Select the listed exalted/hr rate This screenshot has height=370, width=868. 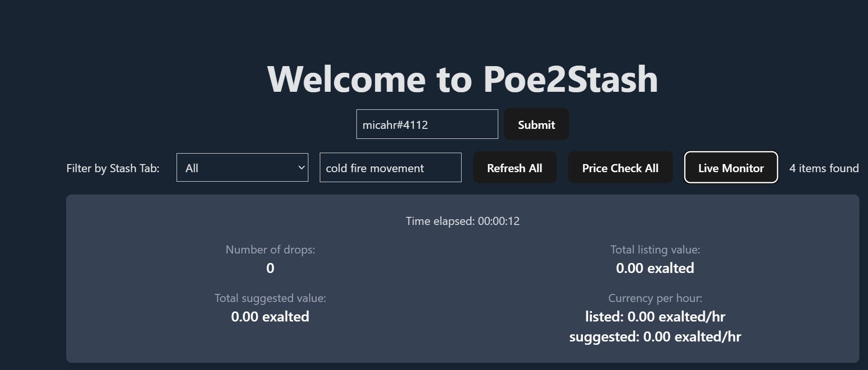tap(655, 317)
